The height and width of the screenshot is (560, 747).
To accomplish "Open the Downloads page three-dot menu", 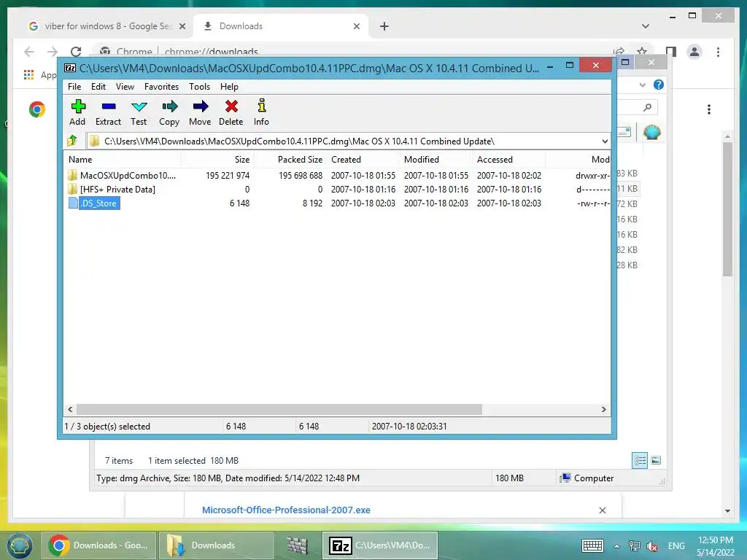I will coord(709,109).
